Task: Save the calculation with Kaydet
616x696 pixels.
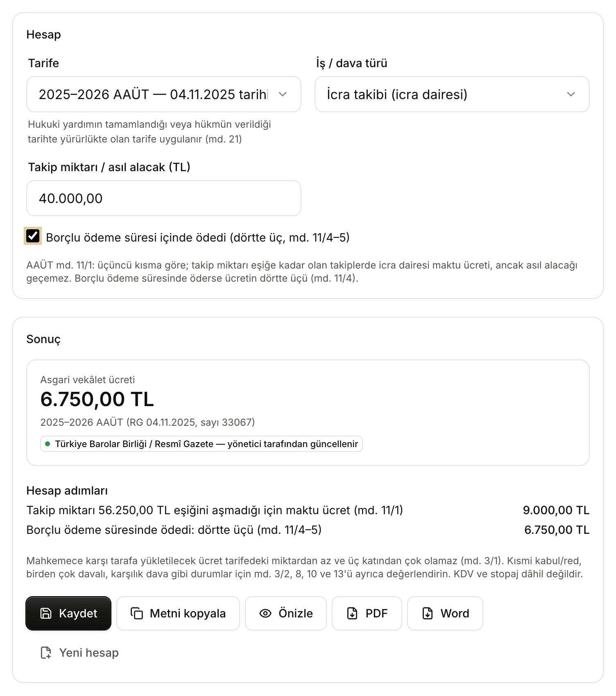Action: tap(68, 613)
